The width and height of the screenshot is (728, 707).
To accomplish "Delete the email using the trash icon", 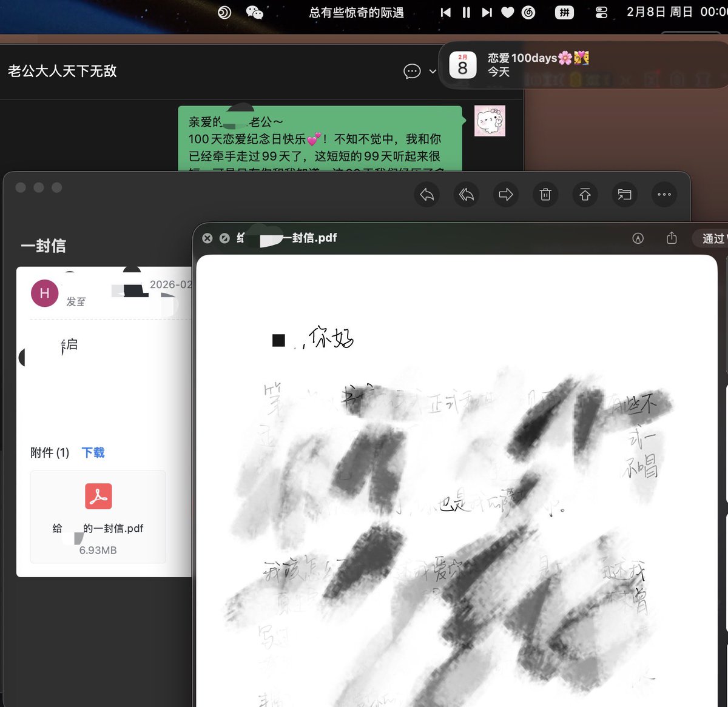I will pos(545,195).
